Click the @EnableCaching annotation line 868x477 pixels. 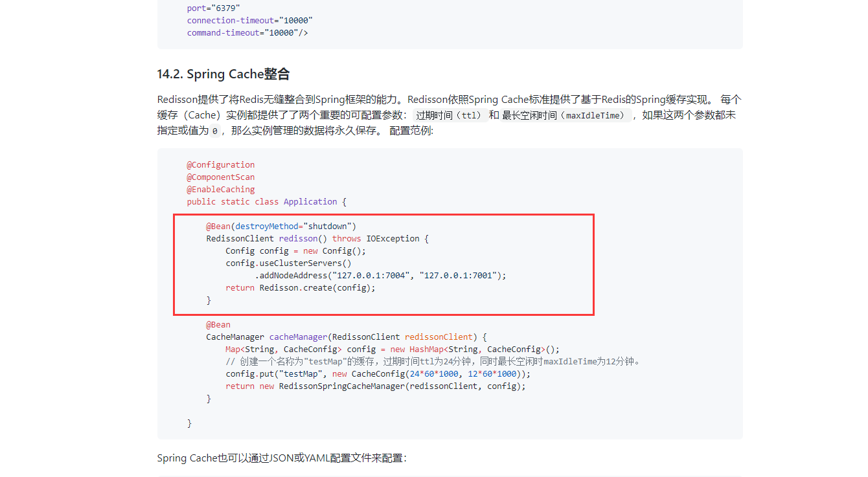click(x=221, y=189)
